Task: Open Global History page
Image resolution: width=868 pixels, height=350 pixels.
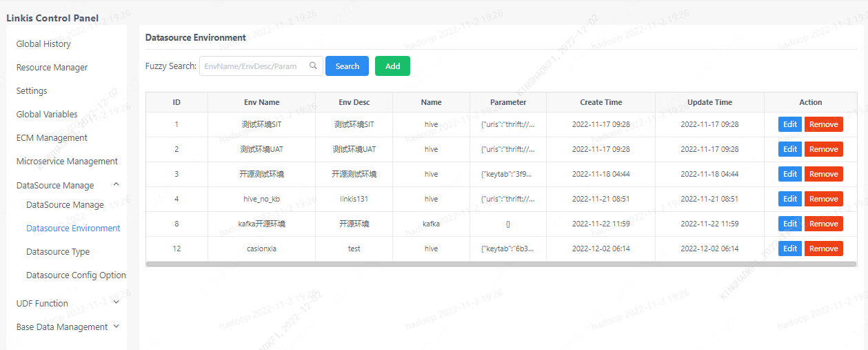Action: click(x=43, y=43)
